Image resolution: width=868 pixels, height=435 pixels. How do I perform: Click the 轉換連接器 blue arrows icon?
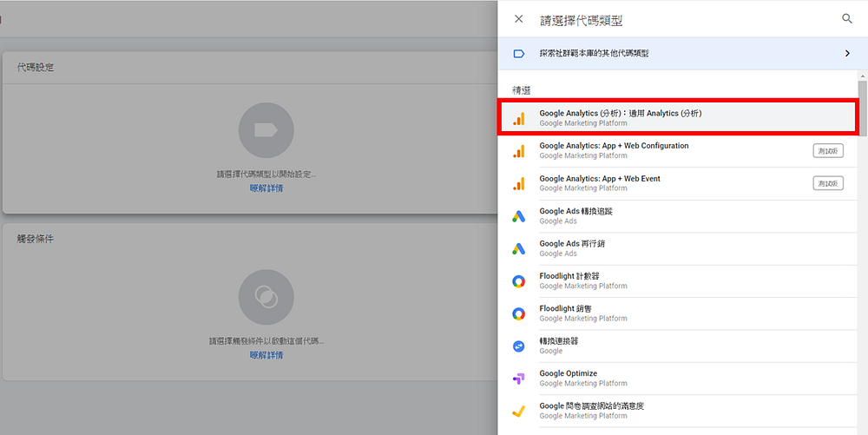(x=519, y=346)
